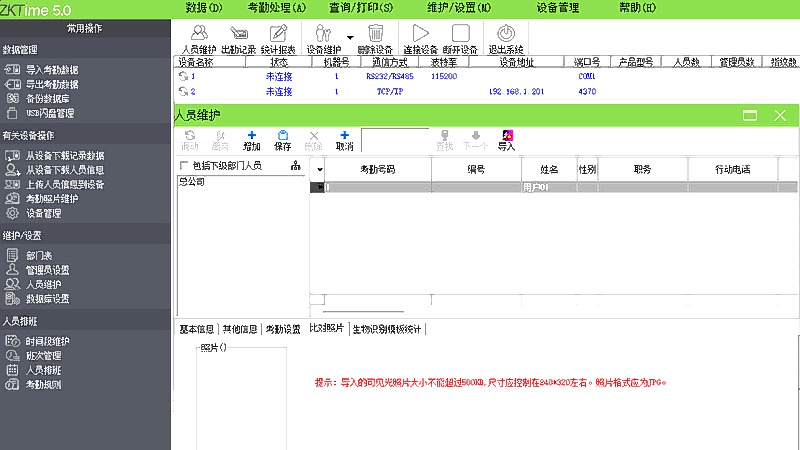800x450 pixels.
Task: Click 上传人员信息到设备 in sidebar
Action: (x=55, y=184)
